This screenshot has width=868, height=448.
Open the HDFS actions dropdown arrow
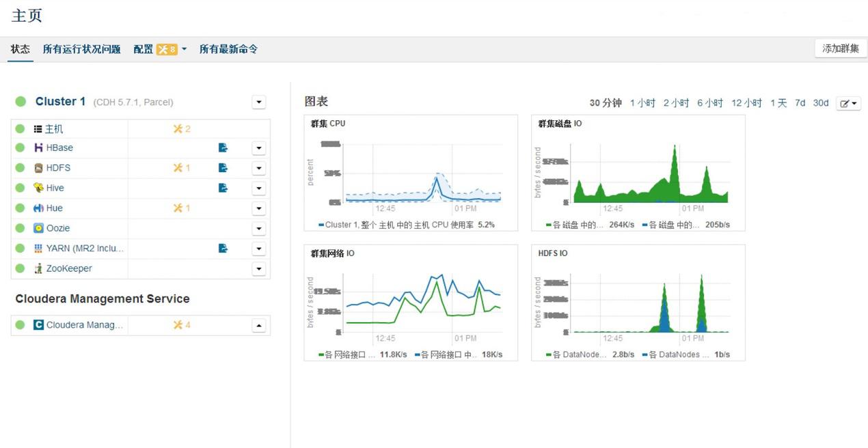click(258, 168)
